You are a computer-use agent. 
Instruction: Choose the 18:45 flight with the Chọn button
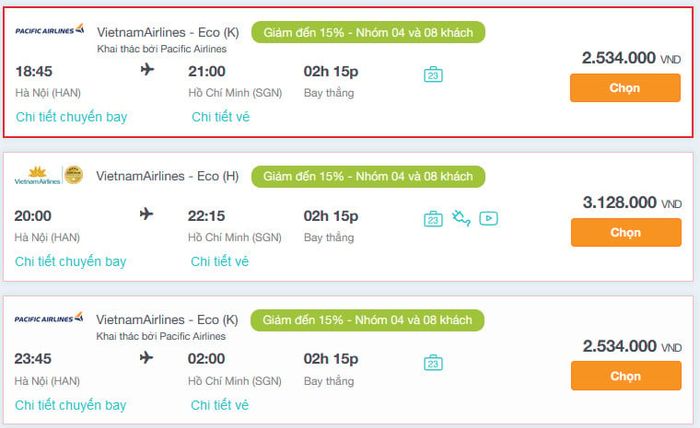[625, 88]
